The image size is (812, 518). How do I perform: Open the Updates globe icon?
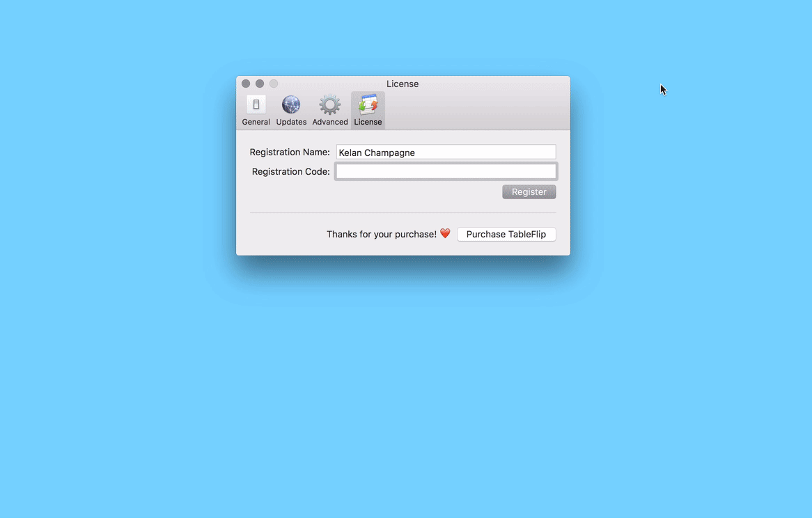[291, 105]
